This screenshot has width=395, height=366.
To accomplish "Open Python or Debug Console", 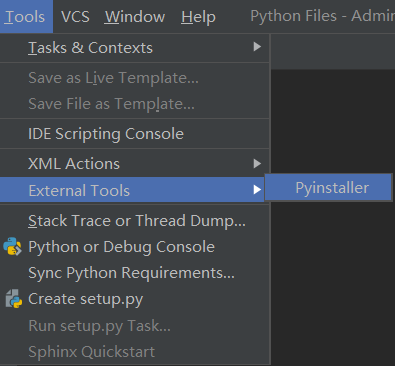I will pyautogui.click(x=134, y=247).
